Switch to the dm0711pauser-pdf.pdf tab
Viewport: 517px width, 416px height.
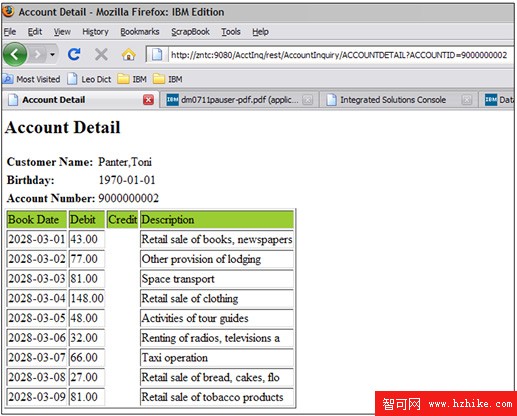click(239, 100)
